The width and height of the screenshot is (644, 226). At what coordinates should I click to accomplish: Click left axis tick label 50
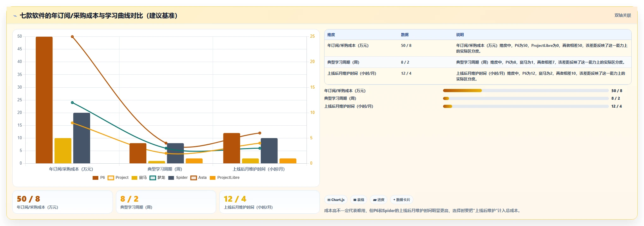pyautogui.click(x=20, y=36)
